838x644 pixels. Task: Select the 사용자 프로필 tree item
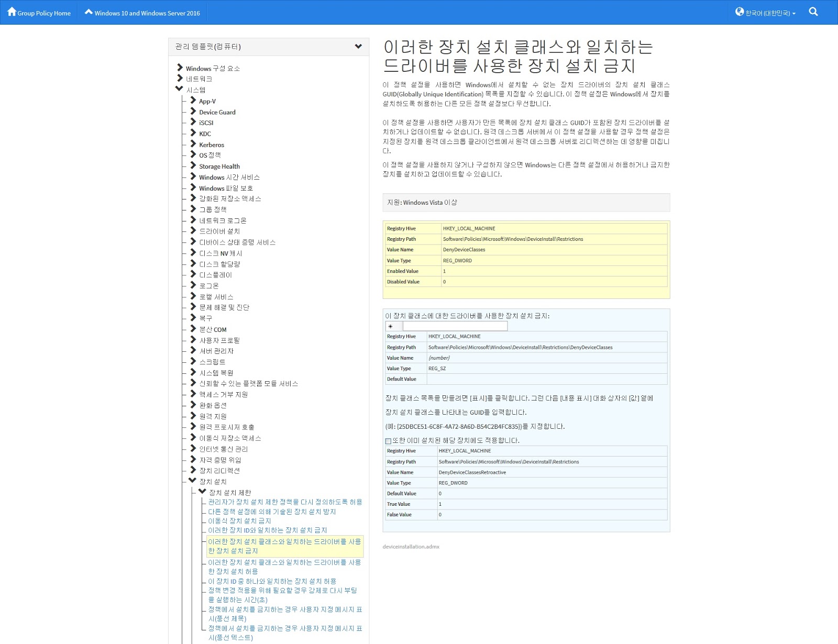click(219, 340)
